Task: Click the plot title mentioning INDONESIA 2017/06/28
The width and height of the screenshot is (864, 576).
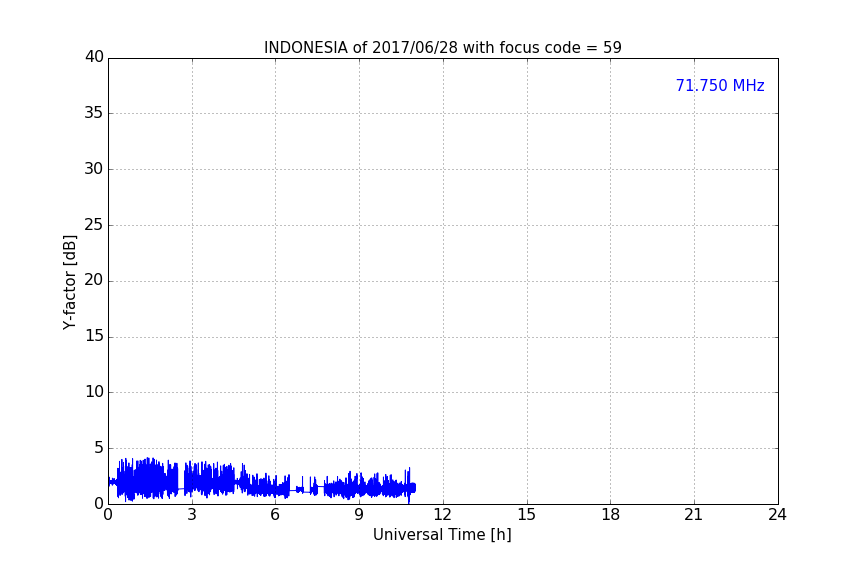Action: 442,48
